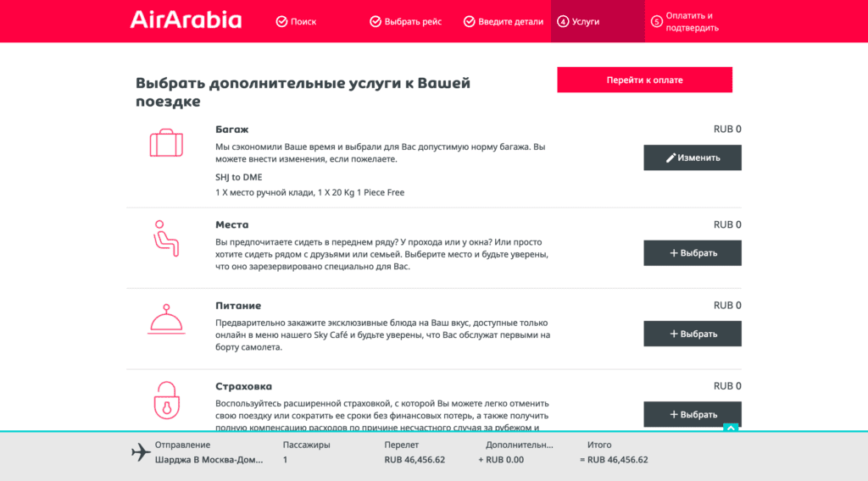Click the Перейти к оплате button

coord(644,80)
